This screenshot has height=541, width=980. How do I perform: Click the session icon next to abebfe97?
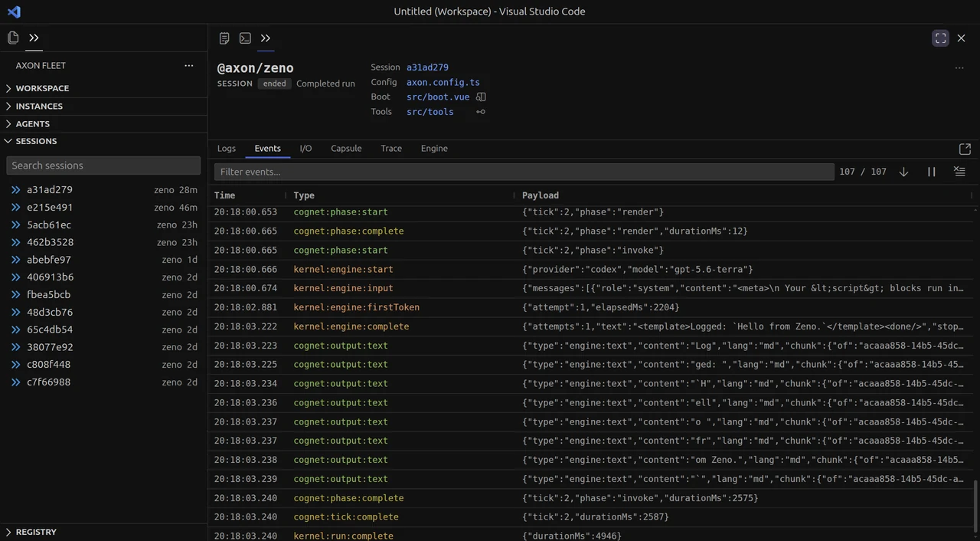(x=15, y=260)
